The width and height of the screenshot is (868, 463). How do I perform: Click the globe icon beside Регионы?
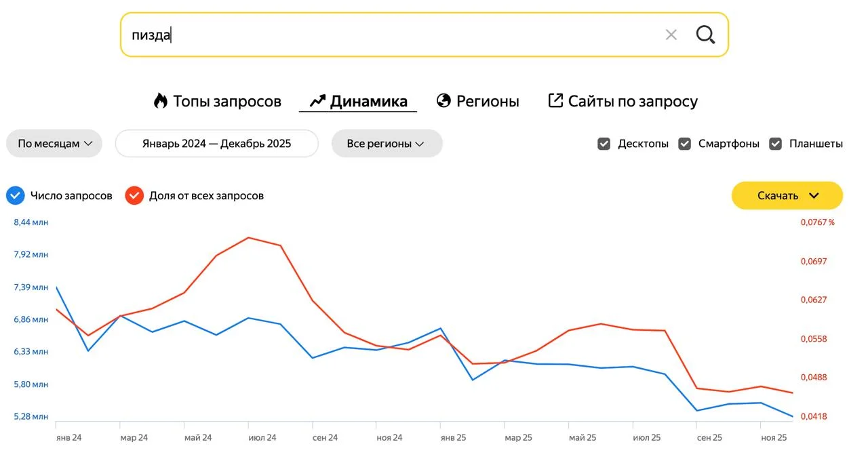[443, 101]
